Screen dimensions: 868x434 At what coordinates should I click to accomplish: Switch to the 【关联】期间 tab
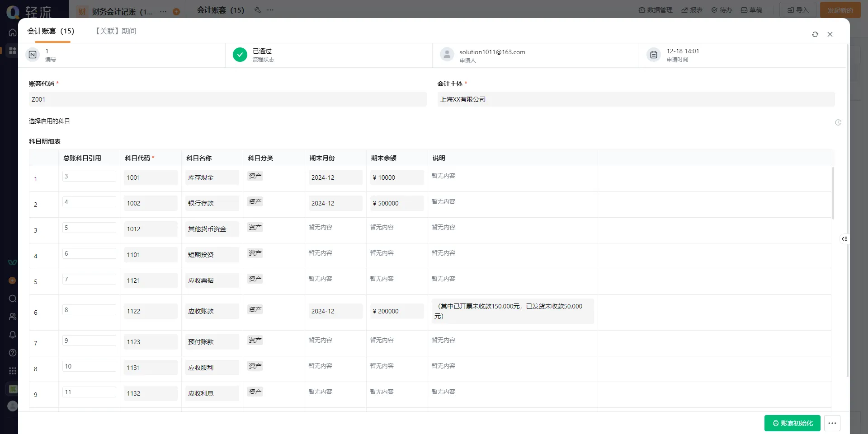116,31
